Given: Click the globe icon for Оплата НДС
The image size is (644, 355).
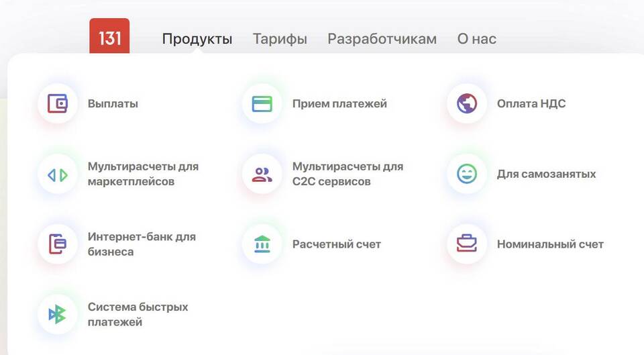Looking at the screenshot, I should [466, 103].
